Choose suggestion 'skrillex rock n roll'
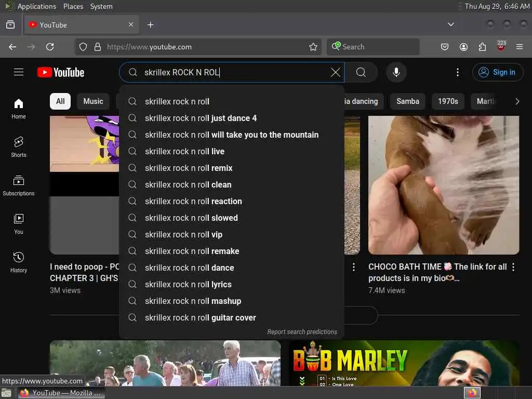Screen dimensions: 532x399 point(232,101)
